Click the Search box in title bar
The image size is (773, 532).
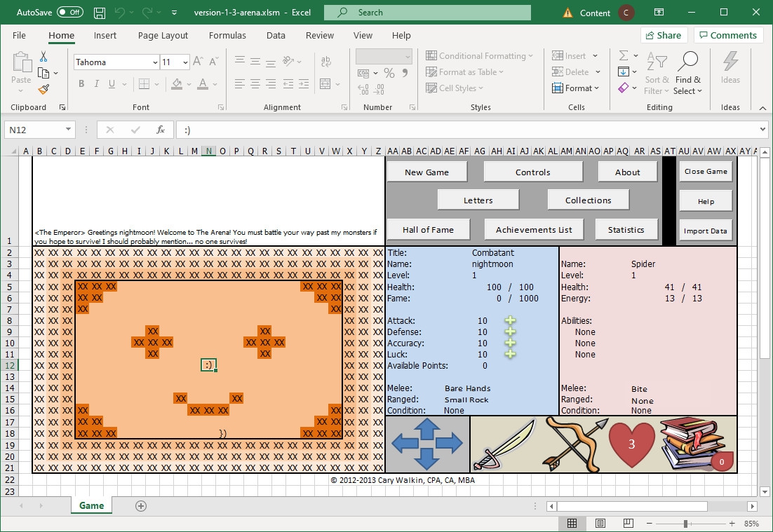click(427, 13)
